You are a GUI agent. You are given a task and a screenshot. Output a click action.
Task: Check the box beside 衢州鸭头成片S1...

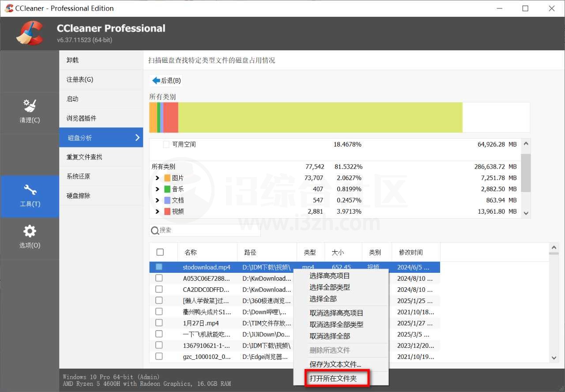[159, 312]
